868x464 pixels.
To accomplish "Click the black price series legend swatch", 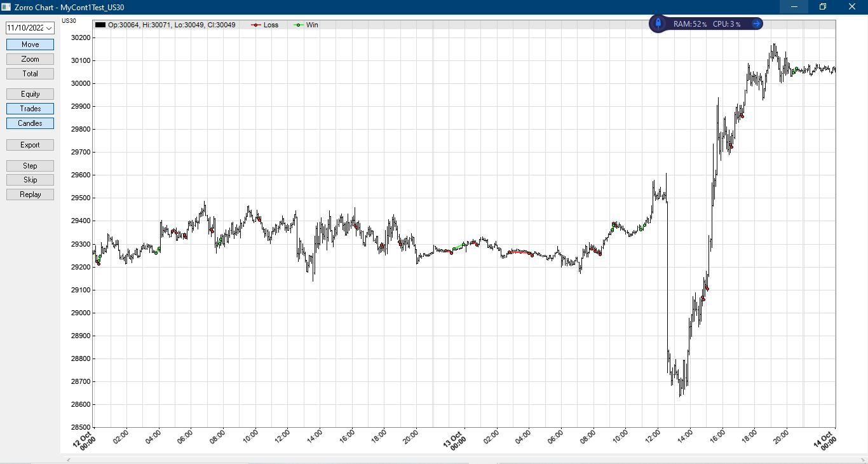I will pos(100,25).
